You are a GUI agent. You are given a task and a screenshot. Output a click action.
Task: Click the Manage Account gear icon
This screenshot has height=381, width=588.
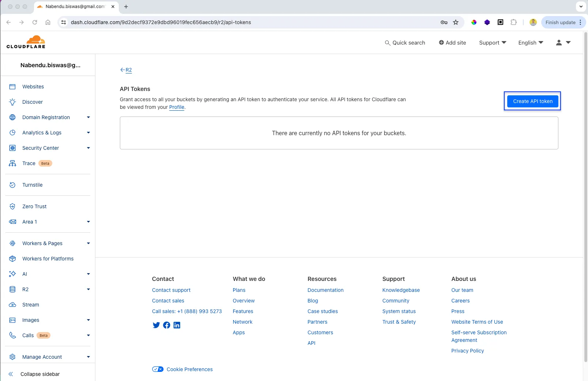coord(12,357)
